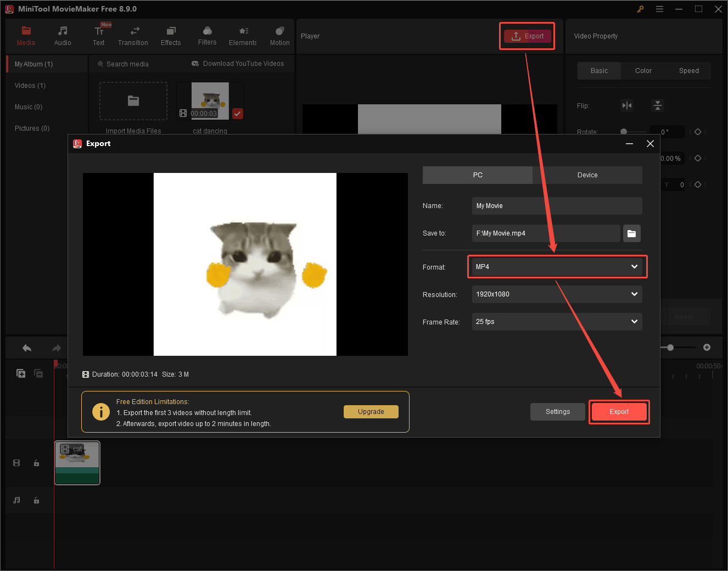Click Export button in Player header
728x571 pixels.
tap(528, 36)
